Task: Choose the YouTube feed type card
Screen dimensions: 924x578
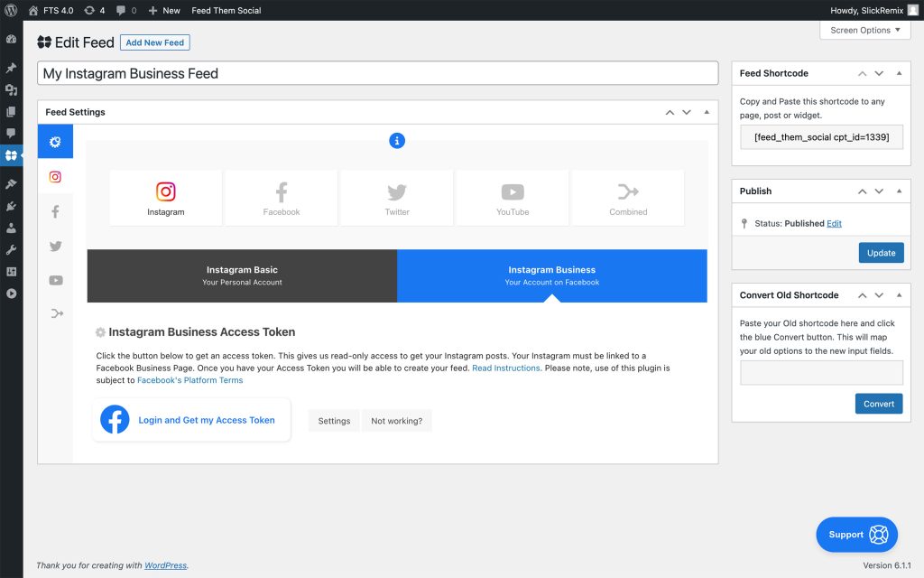Action: [x=513, y=198]
